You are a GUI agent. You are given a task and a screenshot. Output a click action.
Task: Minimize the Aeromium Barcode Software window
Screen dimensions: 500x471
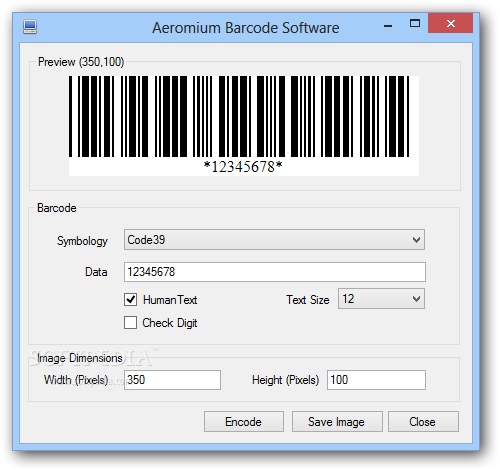(388, 26)
